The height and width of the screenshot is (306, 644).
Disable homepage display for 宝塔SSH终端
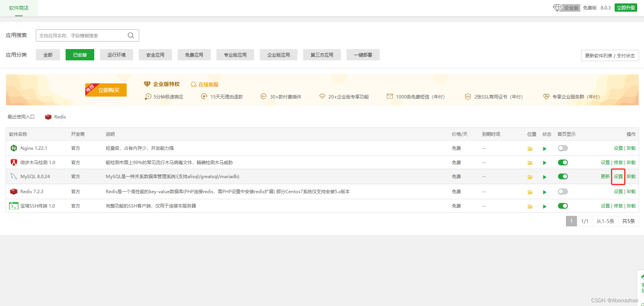(563, 206)
